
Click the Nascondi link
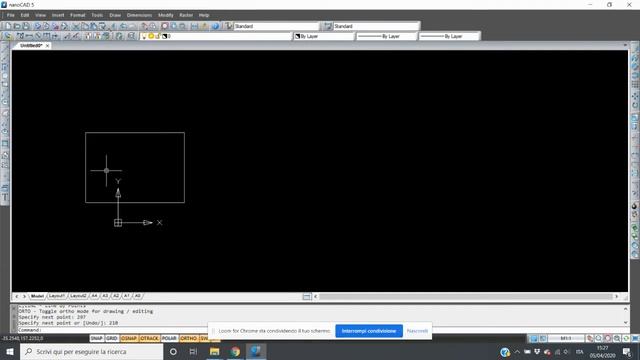(x=417, y=331)
